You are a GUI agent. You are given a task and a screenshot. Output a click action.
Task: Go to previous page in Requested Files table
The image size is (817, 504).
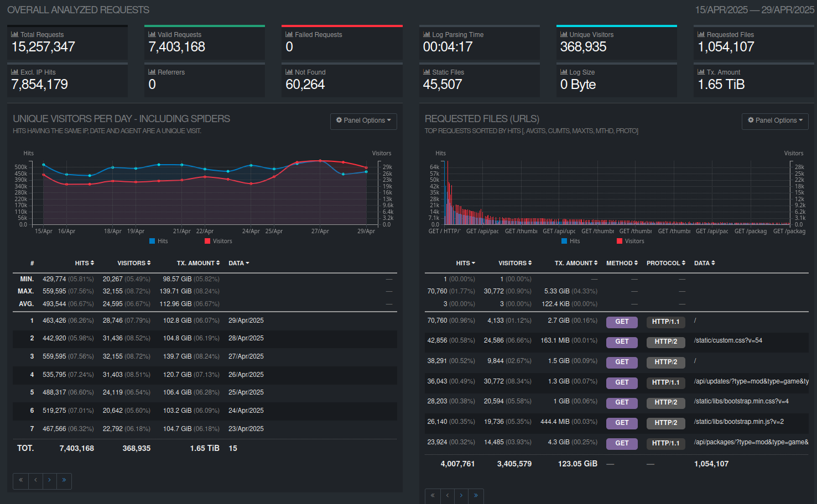coord(447,496)
